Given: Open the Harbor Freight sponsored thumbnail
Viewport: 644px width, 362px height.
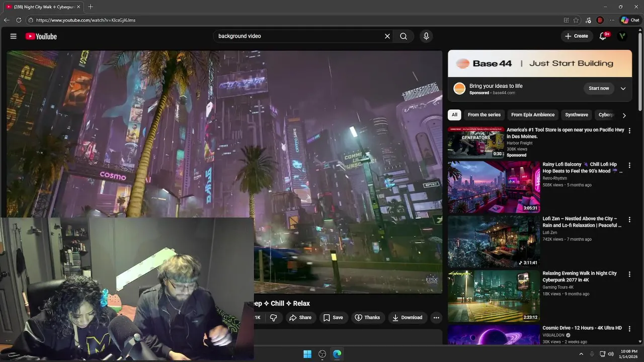Looking at the screenshot, I should [476, 143].
